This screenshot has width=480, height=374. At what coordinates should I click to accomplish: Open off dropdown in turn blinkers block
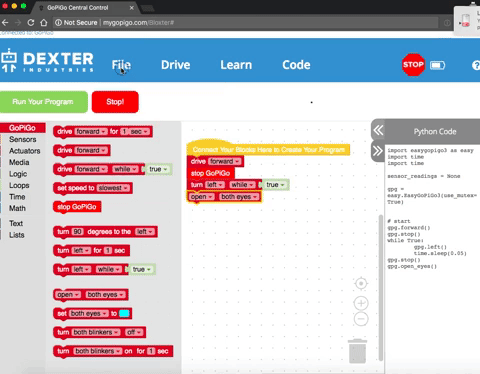(x=134, y=332)
